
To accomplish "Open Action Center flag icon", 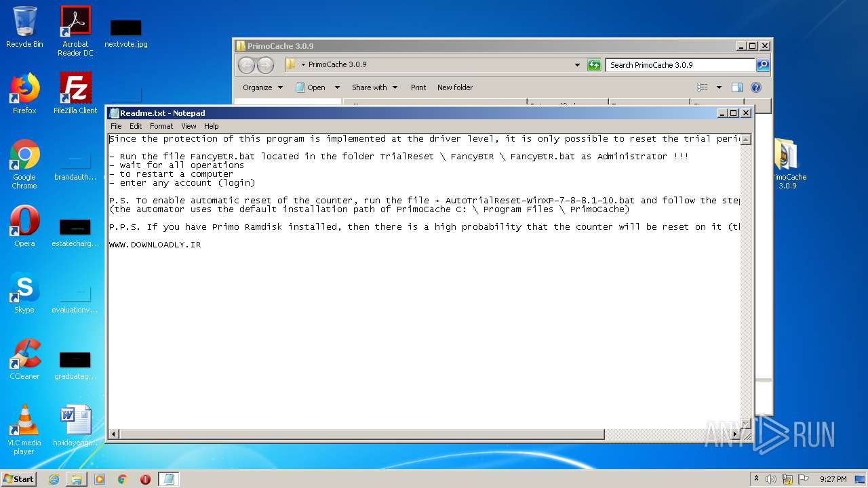I will pyautogui.click(x=804, y=479).
